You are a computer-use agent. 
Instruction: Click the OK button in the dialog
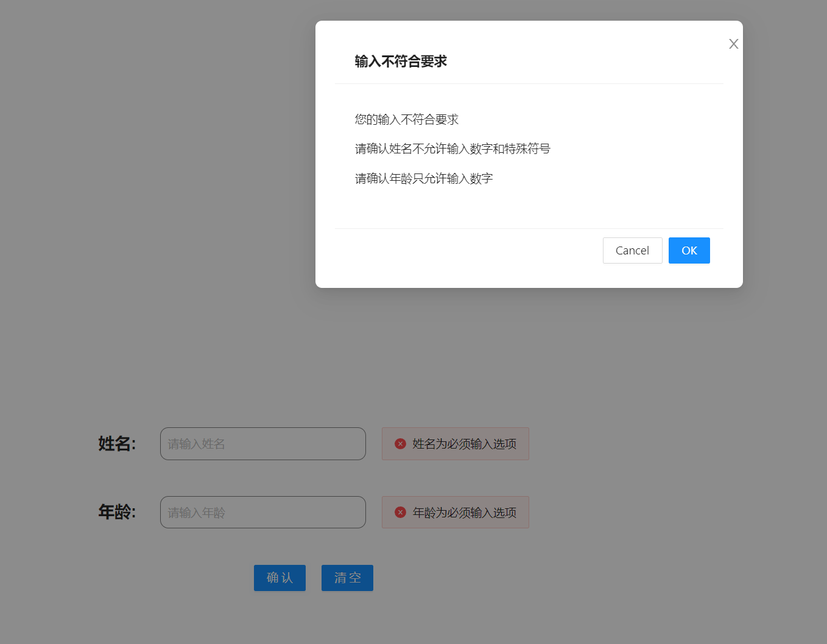tap(689, 250)
